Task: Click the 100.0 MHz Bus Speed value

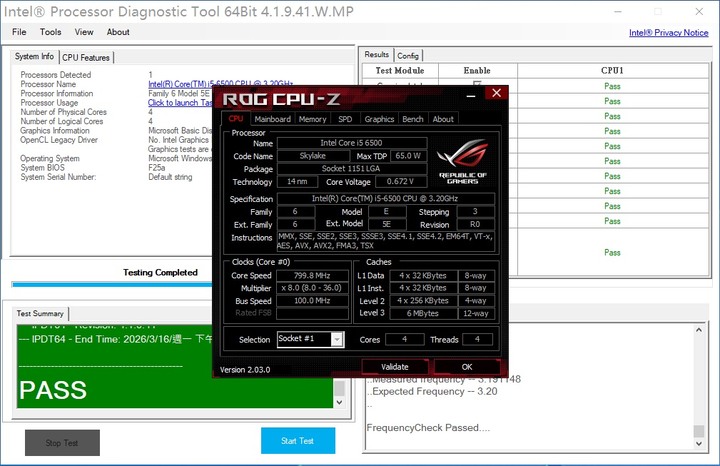Action: pyautogui.click(x=312, y=301)
